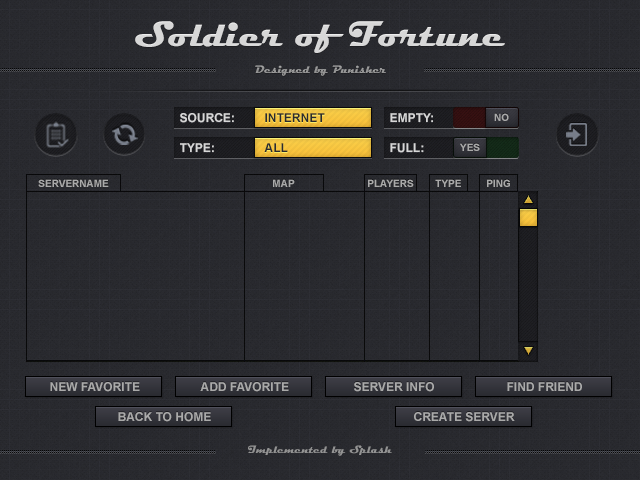Click the clipboard checklist icon
The image size is (640, 480).
click(56, 134)
